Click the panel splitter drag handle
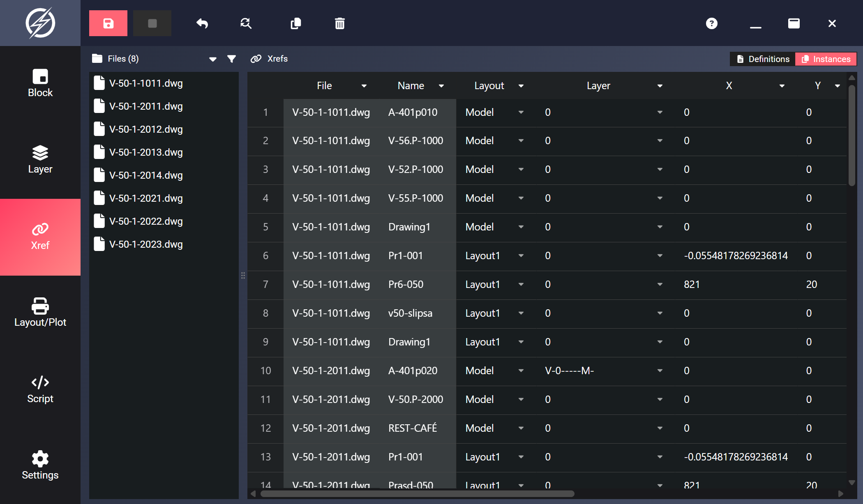The height and width of the screenshot is (504, 863). pyautogui.click(x=243, y=275)
